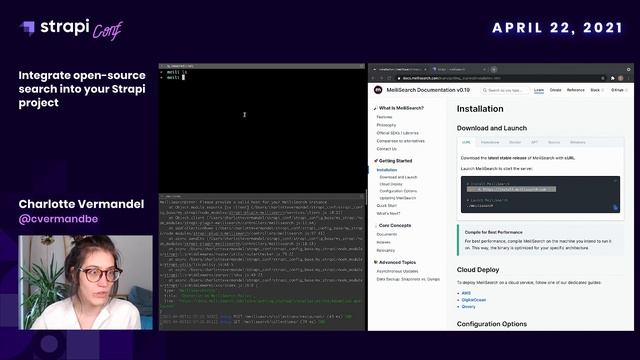Open the Chrome profile avatar
This screenshot has height=360, width=640.
click(x=621, y=78)
